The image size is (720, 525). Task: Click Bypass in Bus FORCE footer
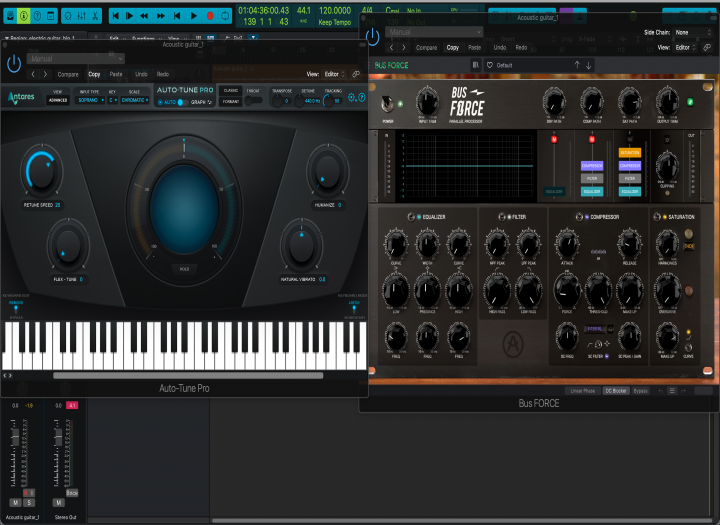pos(640,391)
